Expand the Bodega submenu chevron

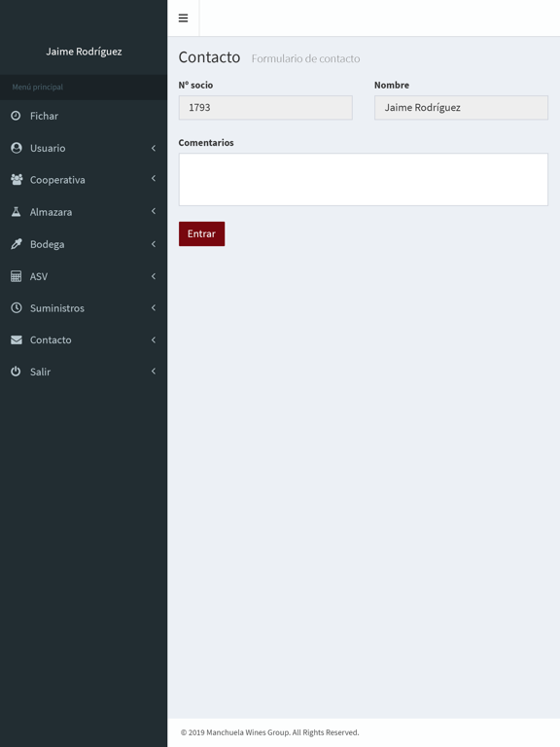[x=154, y=244]
